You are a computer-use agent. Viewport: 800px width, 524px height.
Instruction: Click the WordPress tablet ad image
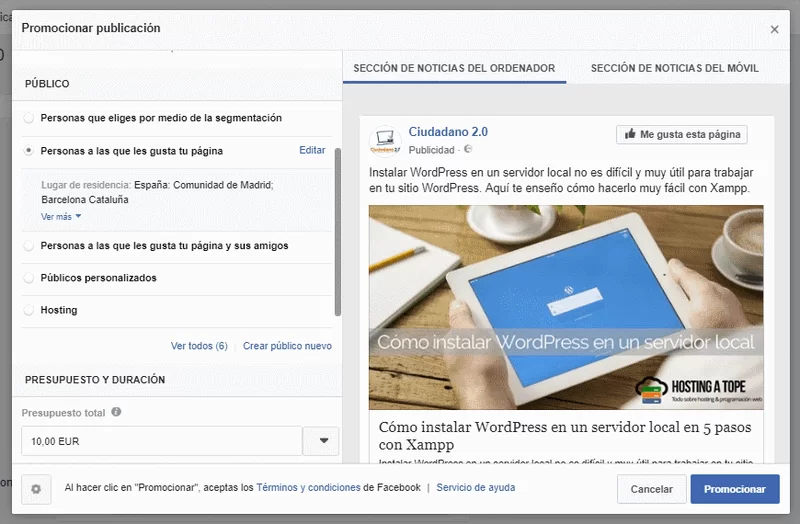(566, 307)
